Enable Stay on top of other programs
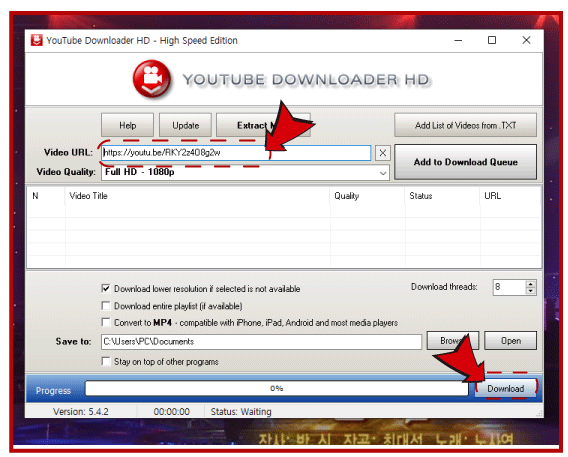Viewport: 568px width, 457px height. pyautogui.click(x=106, y=361)
